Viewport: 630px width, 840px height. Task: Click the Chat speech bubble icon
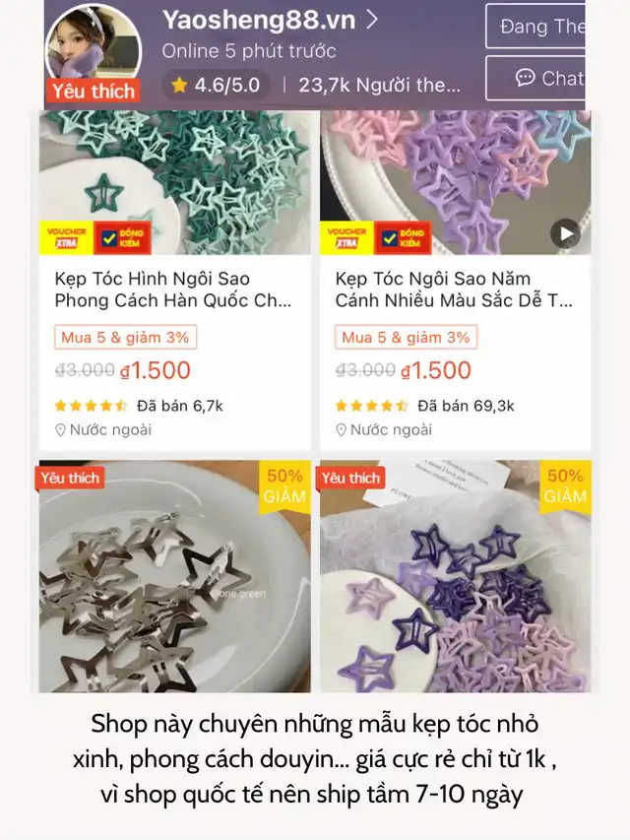point(525,78)
